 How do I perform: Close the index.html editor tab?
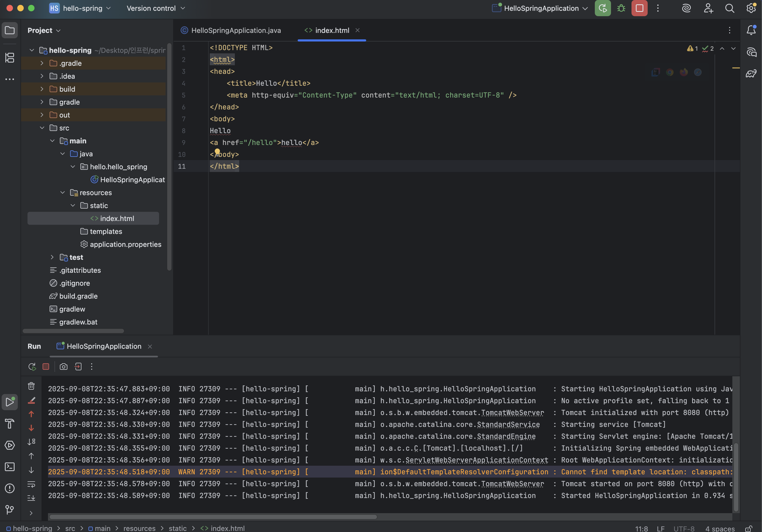pos(358,30)
